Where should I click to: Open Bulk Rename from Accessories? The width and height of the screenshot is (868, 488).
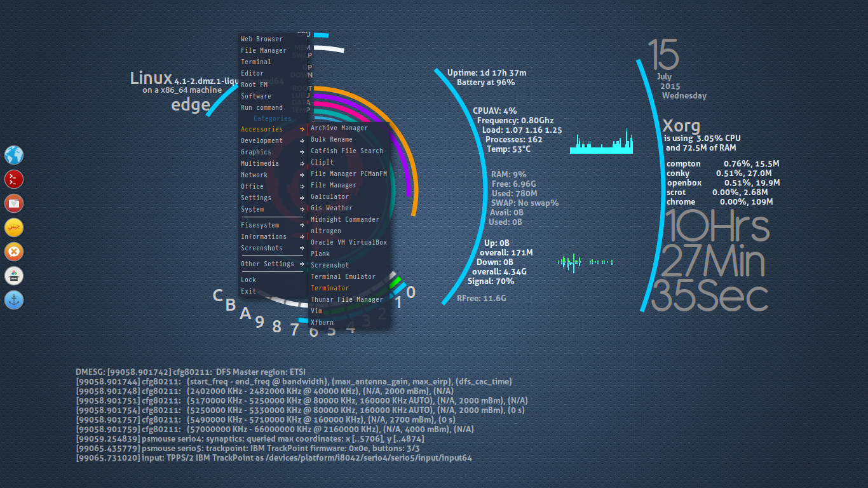coord(349,139)
